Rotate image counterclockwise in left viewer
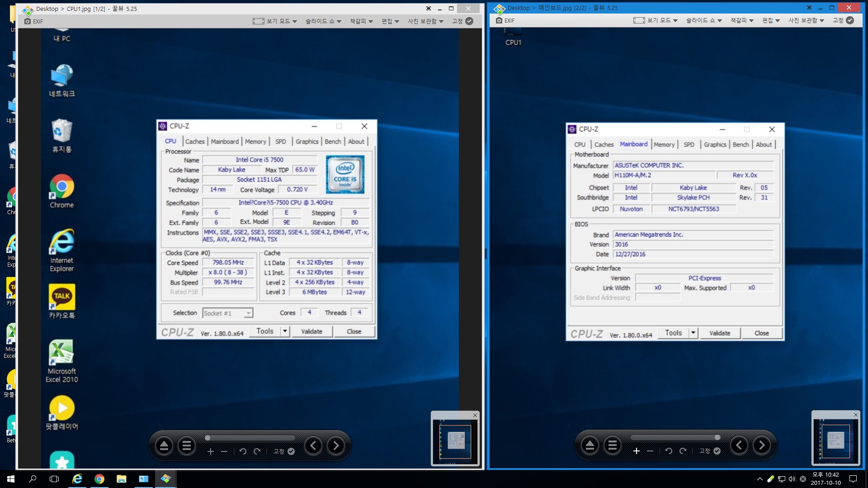 click(243, 451)
